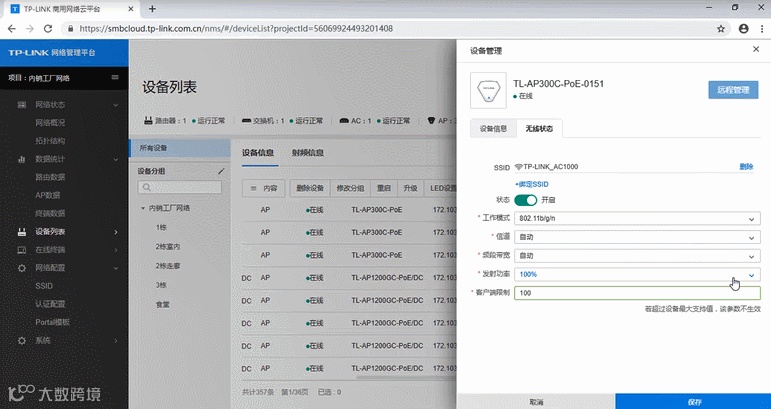Reload the page with refresh icon
Image resolution: width=771 pixels, height=409 pixels.
coord(48,29)
